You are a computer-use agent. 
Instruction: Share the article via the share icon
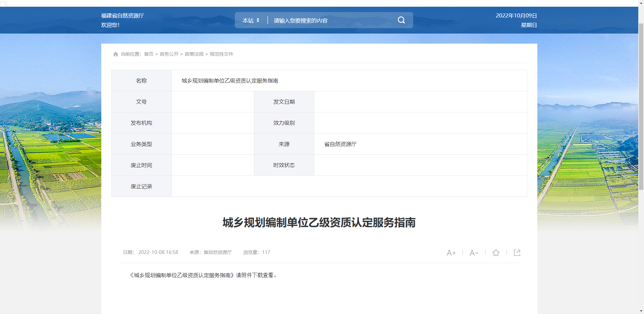click(x=517, y=253)
